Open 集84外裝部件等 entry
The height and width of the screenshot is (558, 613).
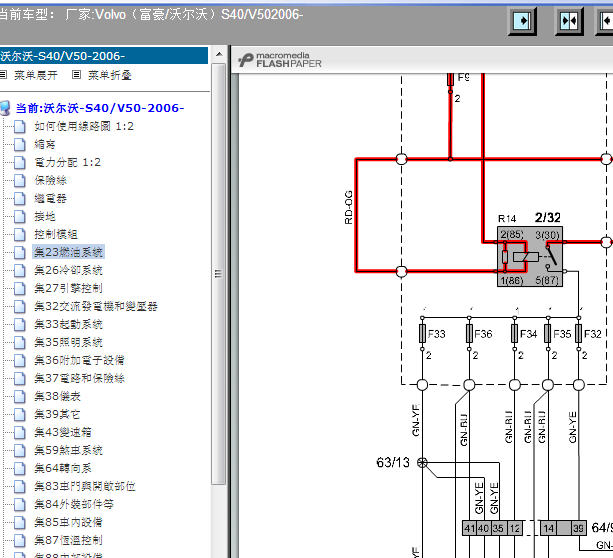pos(74,504)
